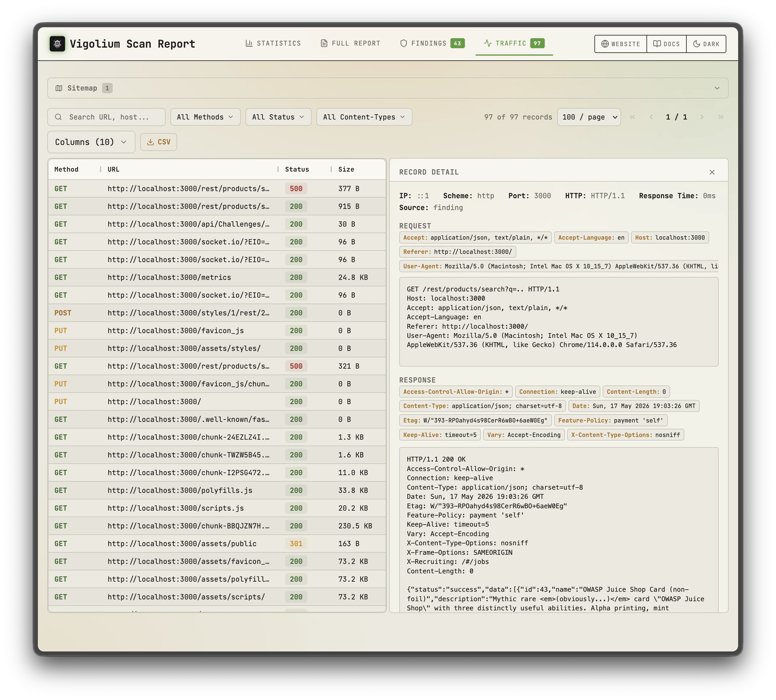
Task: Select the assets/polyfill row
Action: click(217, 579)
